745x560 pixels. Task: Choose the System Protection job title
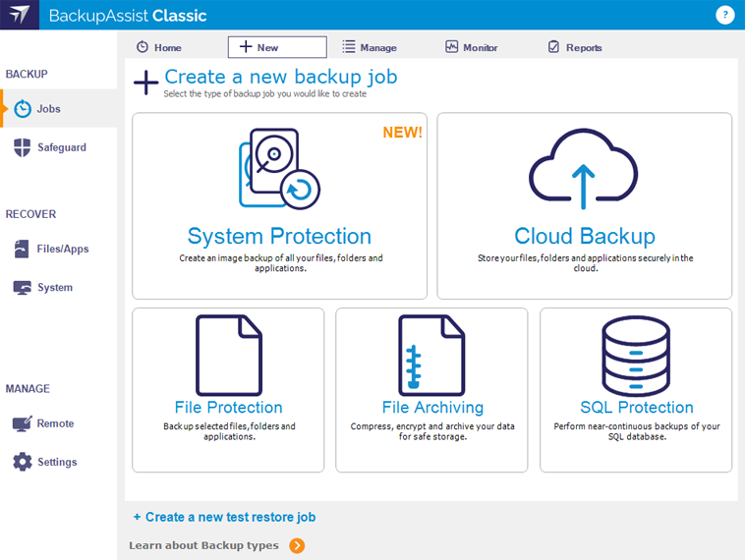[x=279, y=236]
